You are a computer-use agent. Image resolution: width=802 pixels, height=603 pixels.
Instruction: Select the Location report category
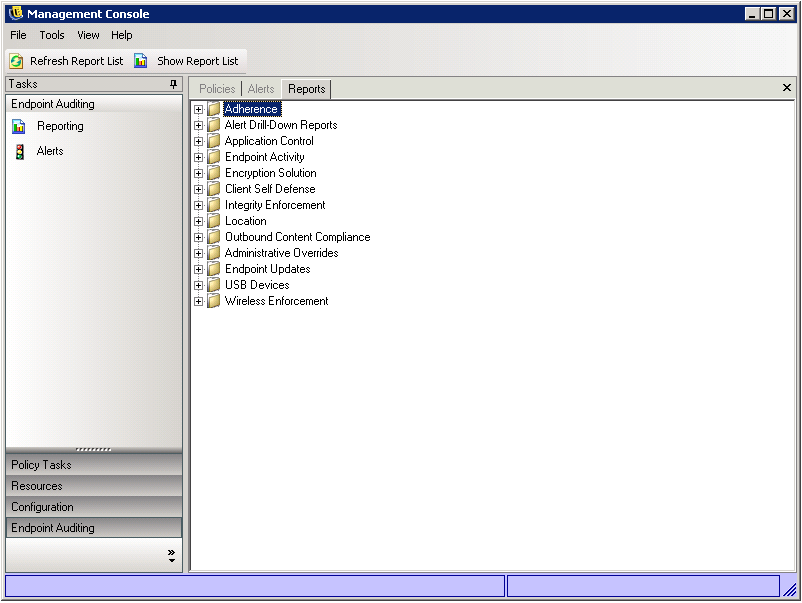pos(246,221)
